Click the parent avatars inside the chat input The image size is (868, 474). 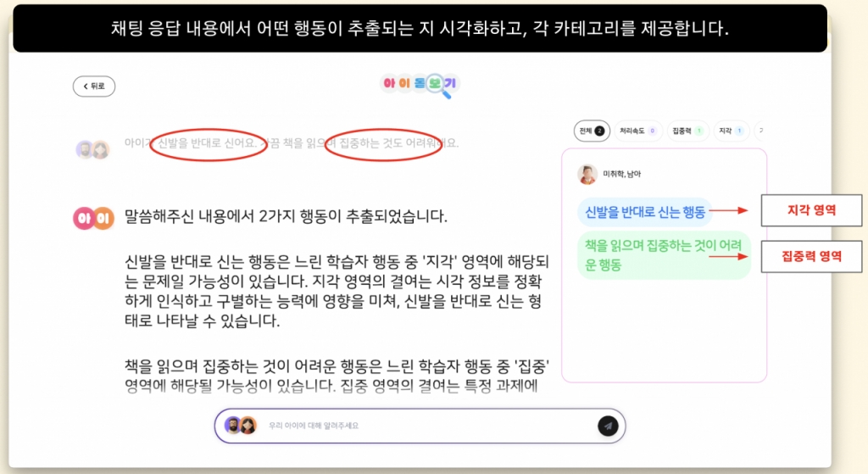point(240,425)
